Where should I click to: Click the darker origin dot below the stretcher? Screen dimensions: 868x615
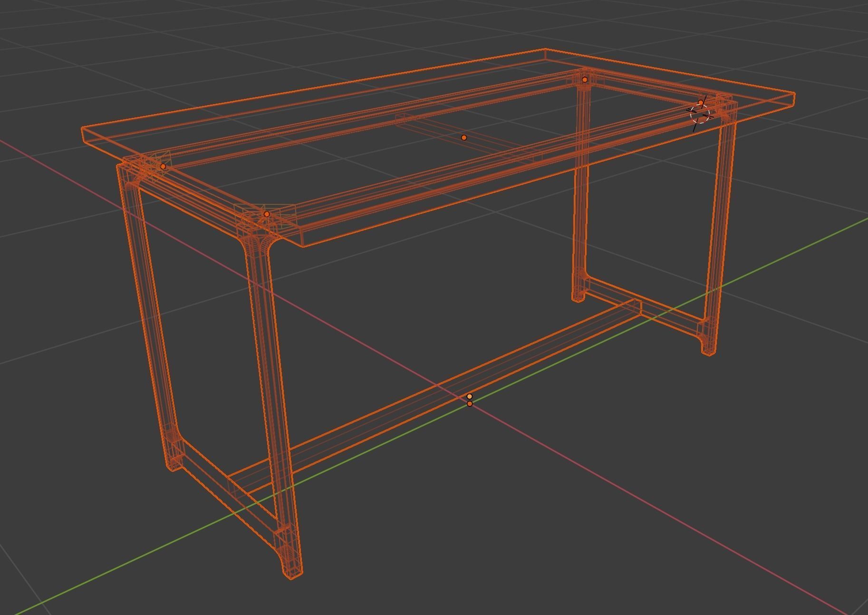pos(469,404)
